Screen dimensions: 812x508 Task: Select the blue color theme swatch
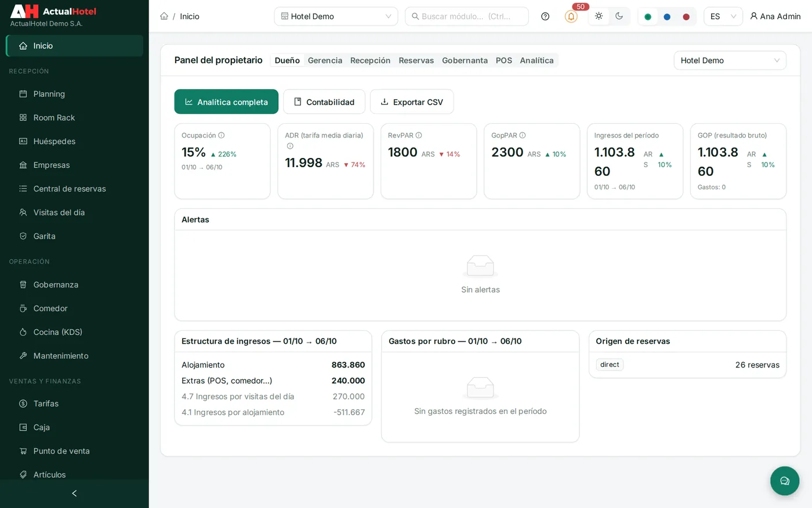(x=667, y=17)
